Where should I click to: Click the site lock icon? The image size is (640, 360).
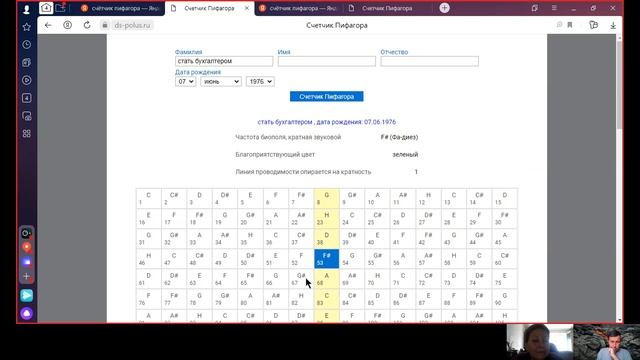click(x=105, y=25)
